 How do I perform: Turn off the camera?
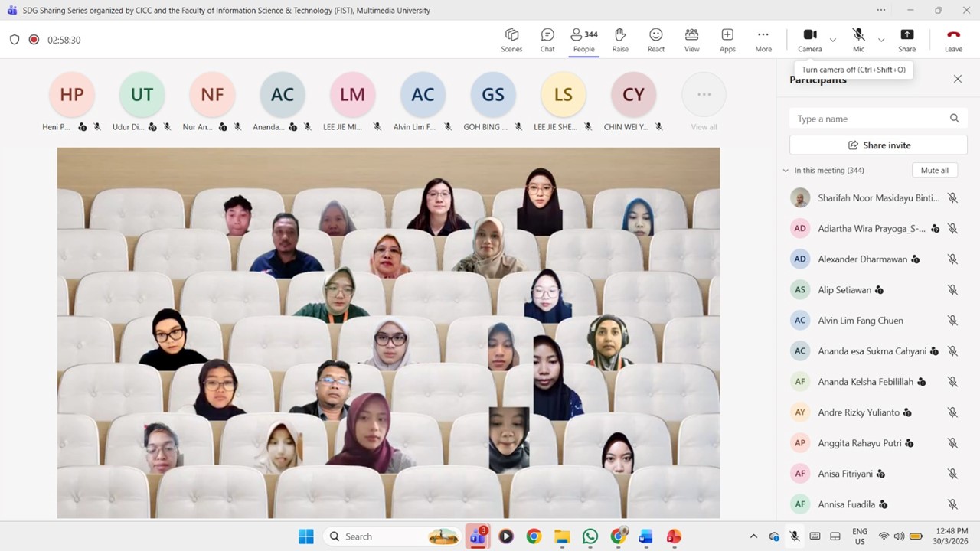click(809, 40)
